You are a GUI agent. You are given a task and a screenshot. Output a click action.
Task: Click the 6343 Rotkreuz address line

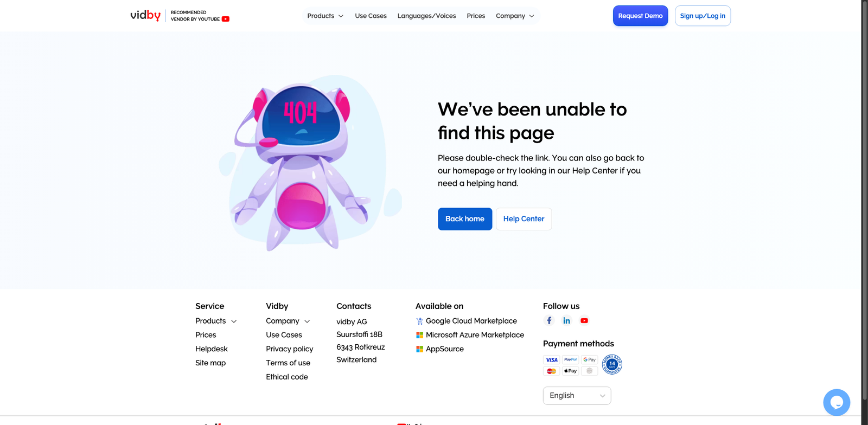point(360,347)
